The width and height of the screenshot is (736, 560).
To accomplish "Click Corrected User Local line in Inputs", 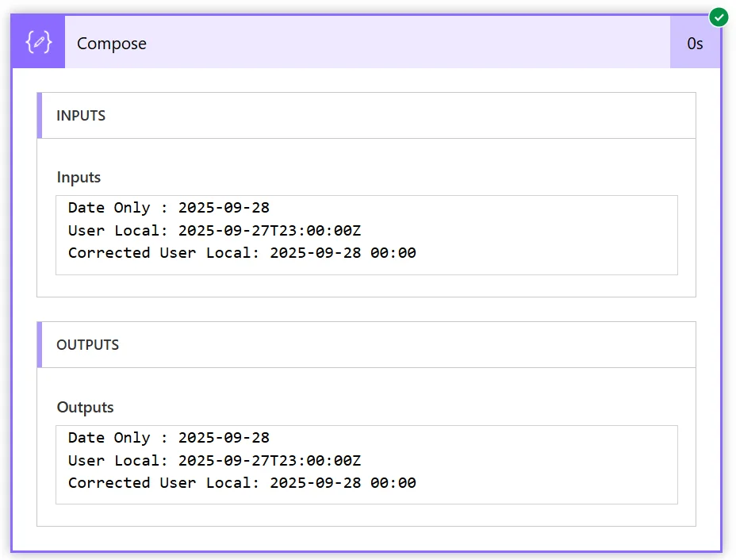I will [x=242, y=253].
